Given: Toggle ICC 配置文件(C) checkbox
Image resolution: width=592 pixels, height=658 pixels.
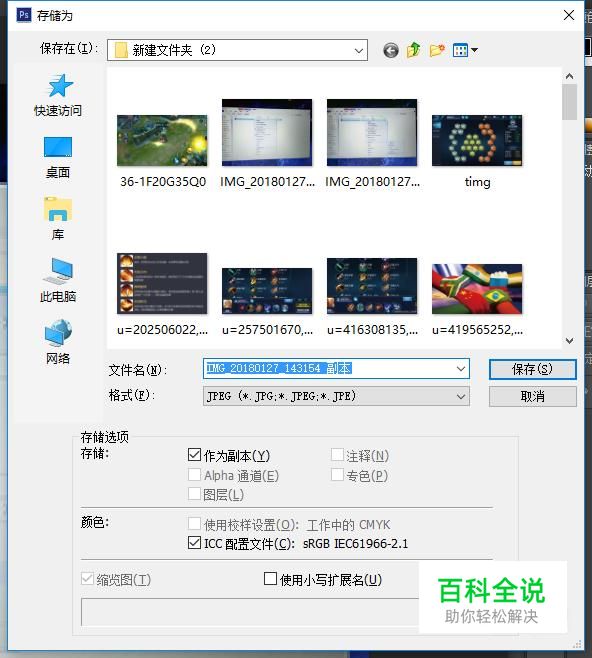Looking at the screenshot, I should [194, 543].
